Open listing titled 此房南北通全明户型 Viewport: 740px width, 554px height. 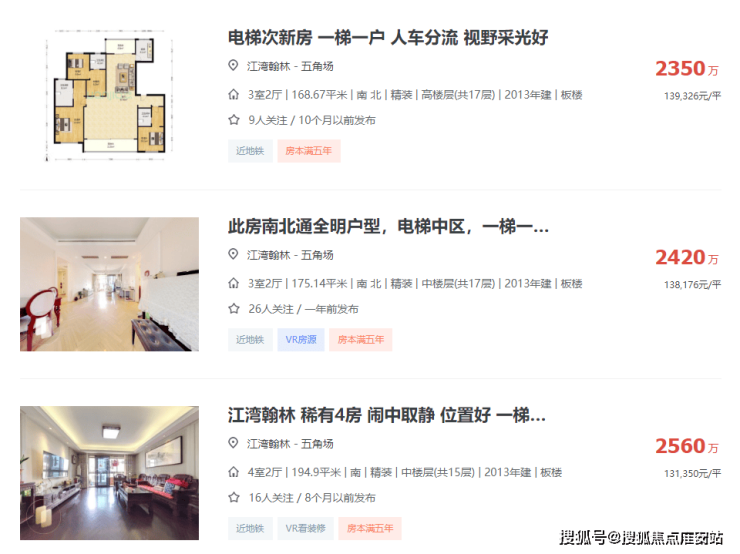pyautogui.click(x=388, y=227)
